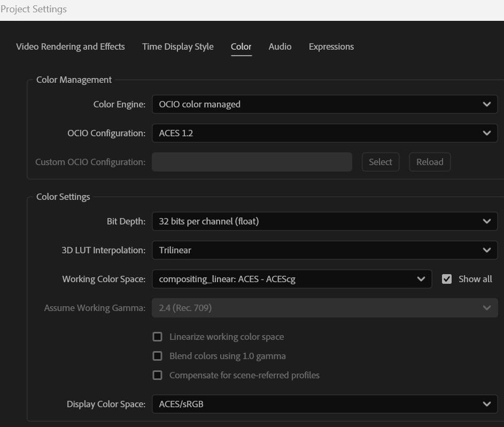Open the Color Engine dropdown
This screenshot has height=427, width=504.
(324, 104)
